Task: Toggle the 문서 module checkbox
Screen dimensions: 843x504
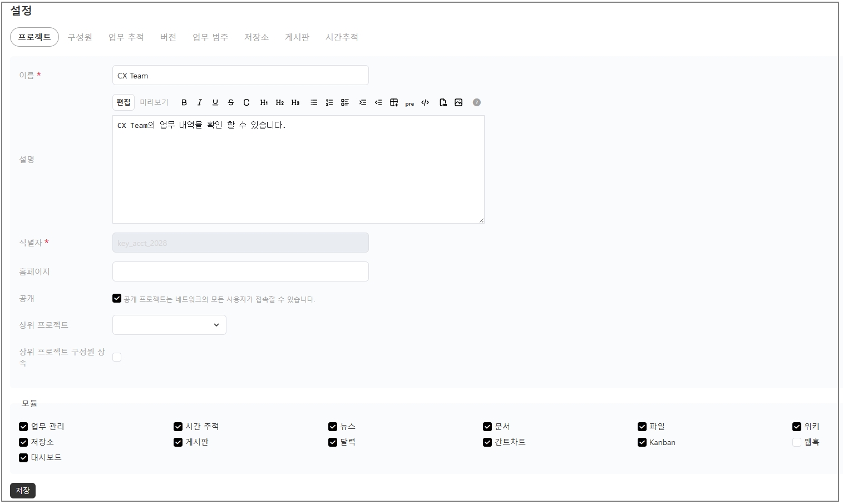Action: (487, 427)
